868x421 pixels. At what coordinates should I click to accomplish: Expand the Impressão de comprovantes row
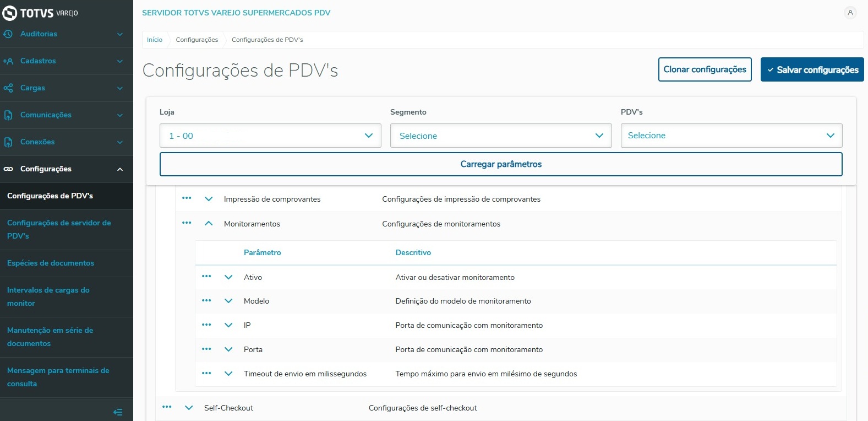point(209,199)
